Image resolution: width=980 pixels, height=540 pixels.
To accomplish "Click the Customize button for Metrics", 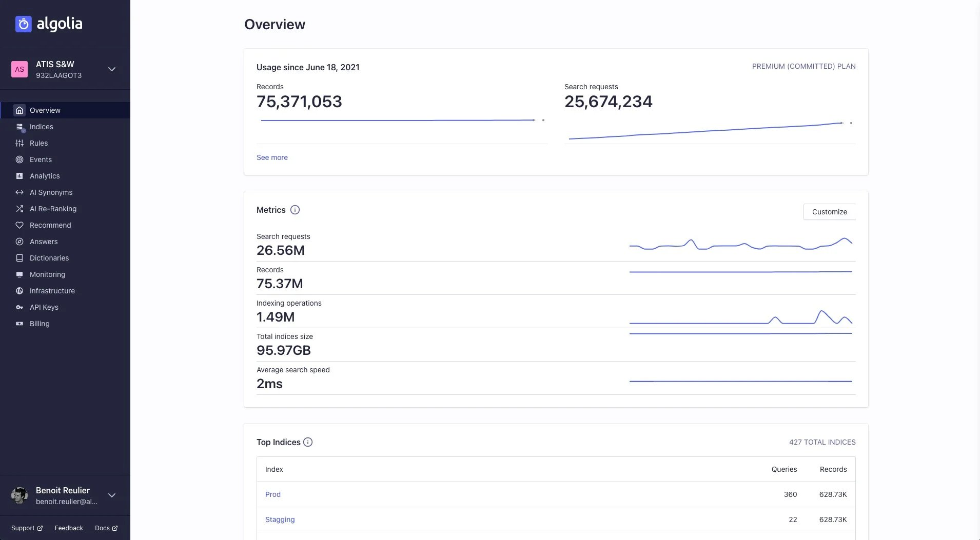I will pyautogui.click(x=829, y=212).
